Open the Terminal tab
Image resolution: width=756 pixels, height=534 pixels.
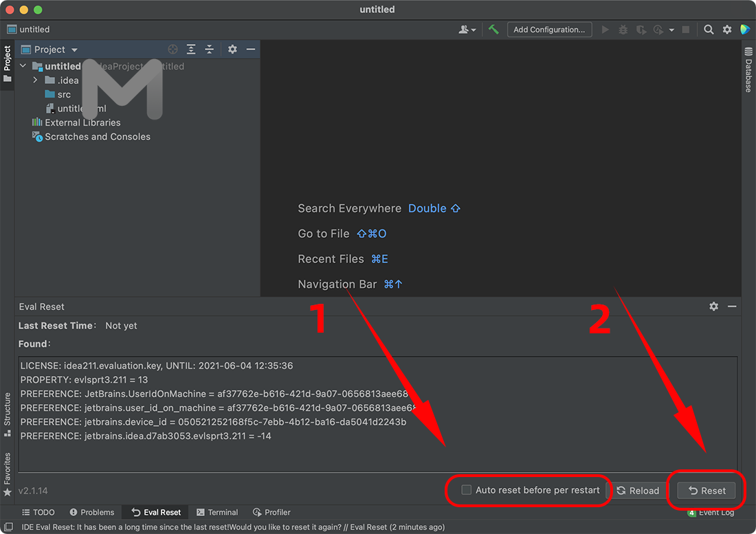[217, 512]
